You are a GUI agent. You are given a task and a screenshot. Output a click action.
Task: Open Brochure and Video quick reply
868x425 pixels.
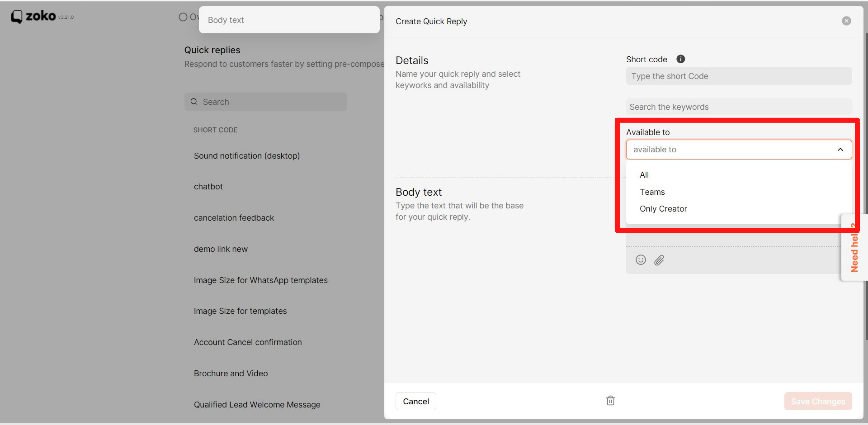pos(230,373)
